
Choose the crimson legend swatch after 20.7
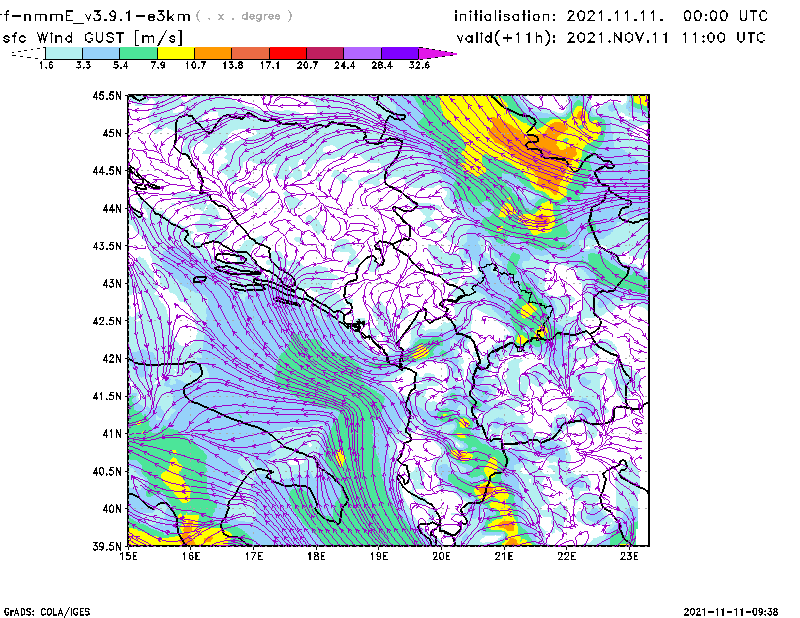pyautogui.click(x=325, y=53)
